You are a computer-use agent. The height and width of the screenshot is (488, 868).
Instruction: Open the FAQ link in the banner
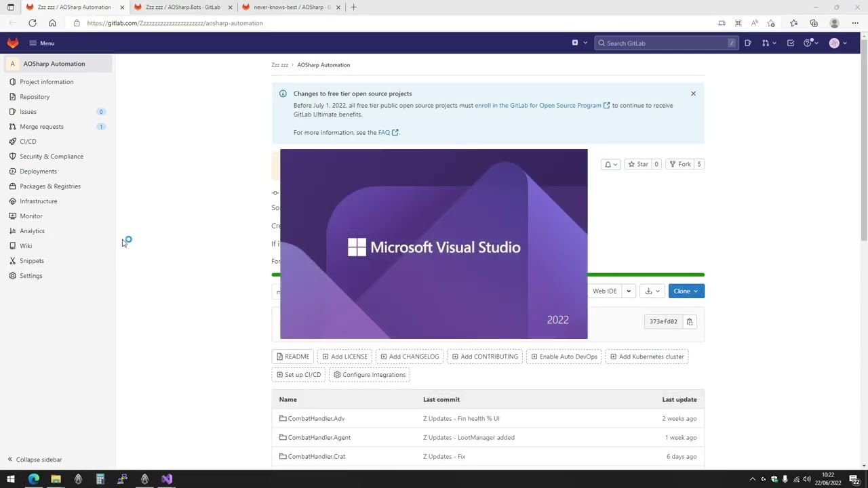point(388,133)
